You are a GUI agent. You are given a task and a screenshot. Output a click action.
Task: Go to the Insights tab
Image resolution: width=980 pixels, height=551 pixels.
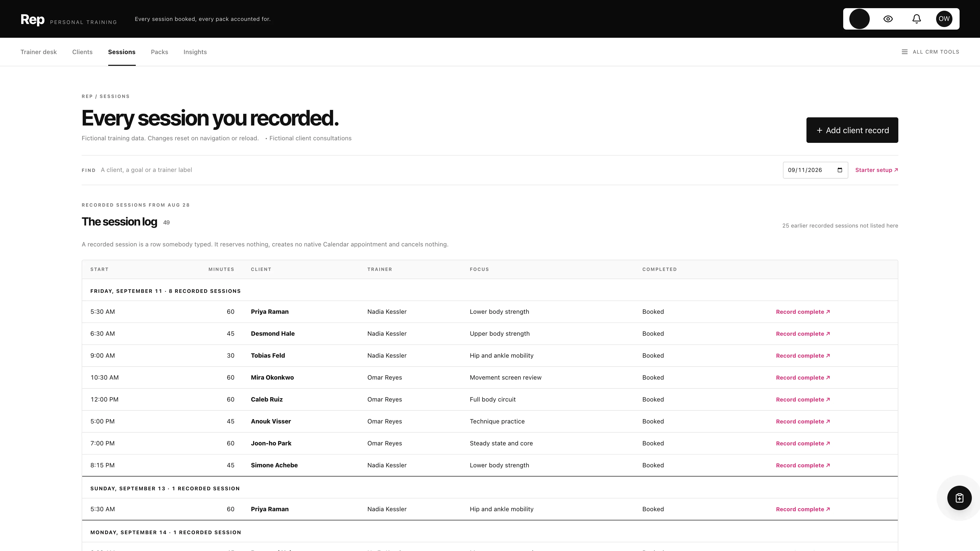[x=195, y=52]
